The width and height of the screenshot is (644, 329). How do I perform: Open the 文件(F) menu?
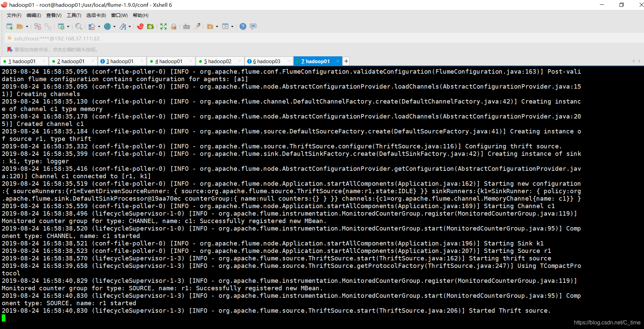(x=14, y=15)
